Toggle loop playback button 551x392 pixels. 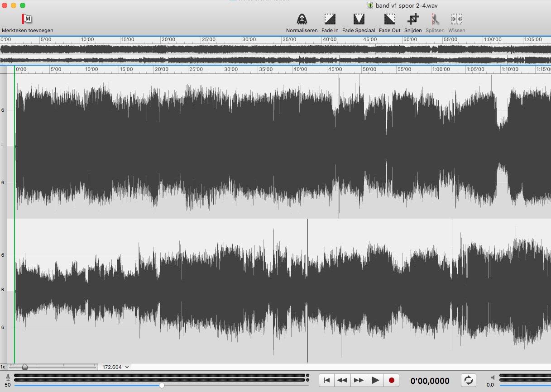pos(468,380)
